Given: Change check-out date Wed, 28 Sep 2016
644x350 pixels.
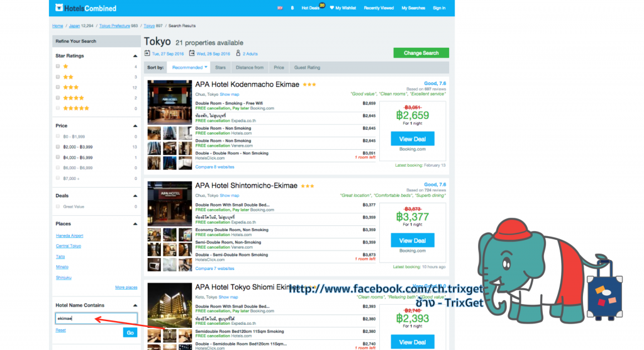Looking at the screenshot, I should (x=213, y=54).
